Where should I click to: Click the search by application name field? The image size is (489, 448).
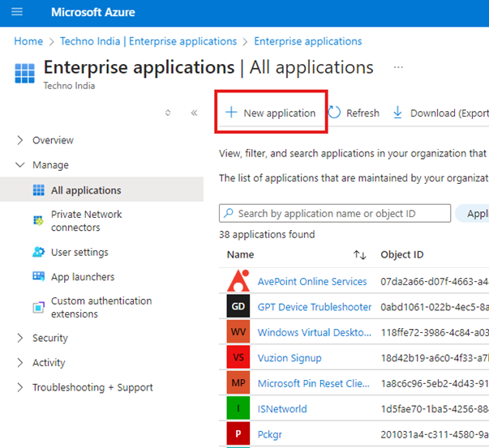335,213
